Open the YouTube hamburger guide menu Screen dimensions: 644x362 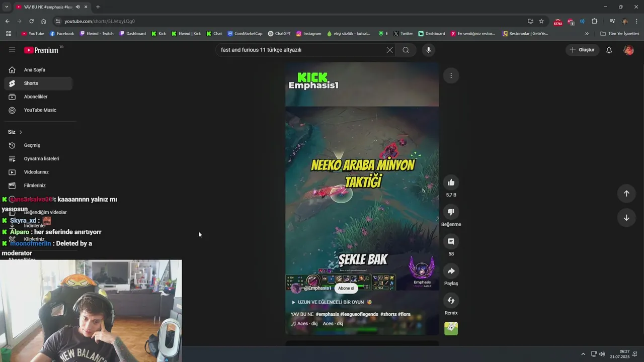(x=12, y=50)
